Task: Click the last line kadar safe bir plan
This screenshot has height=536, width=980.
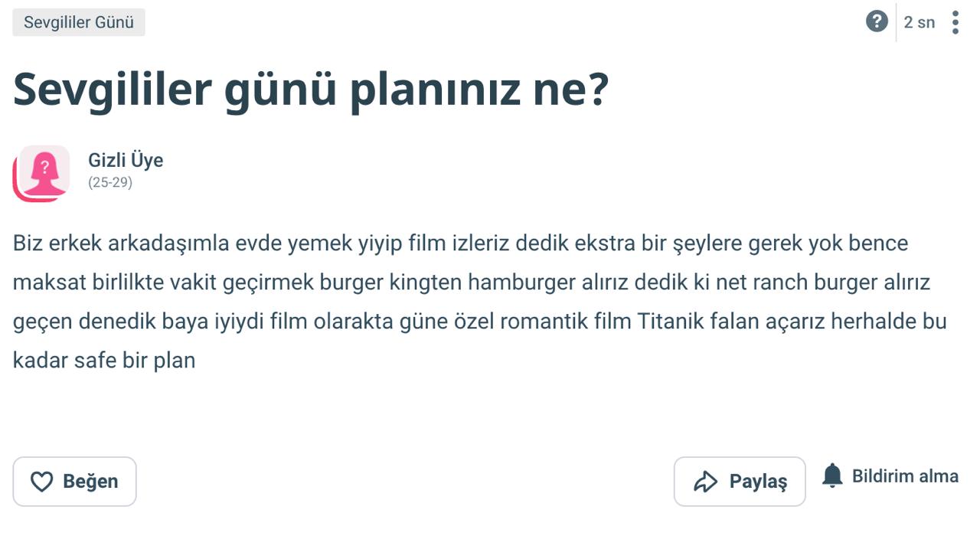Action: point(104,360)
